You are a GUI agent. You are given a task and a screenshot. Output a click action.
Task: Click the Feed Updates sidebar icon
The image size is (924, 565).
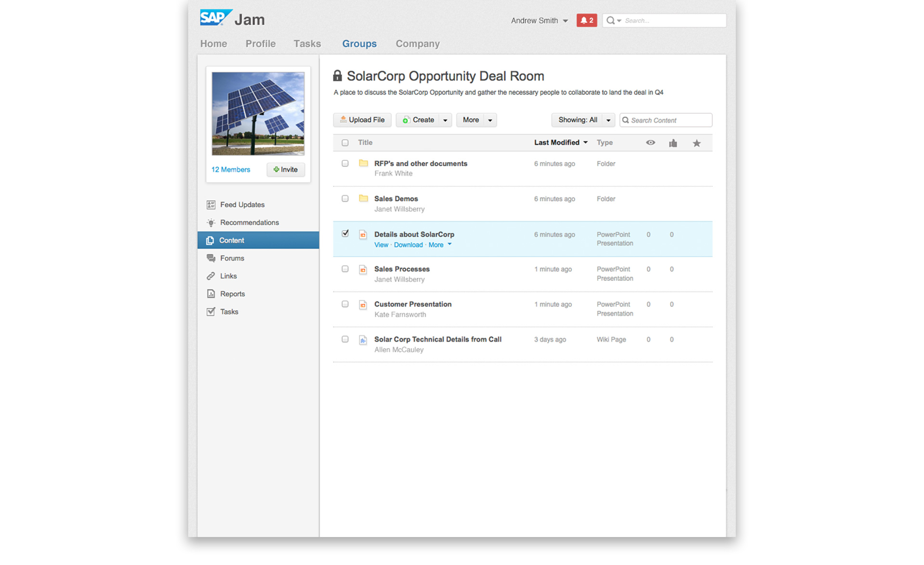click(211, 205)
